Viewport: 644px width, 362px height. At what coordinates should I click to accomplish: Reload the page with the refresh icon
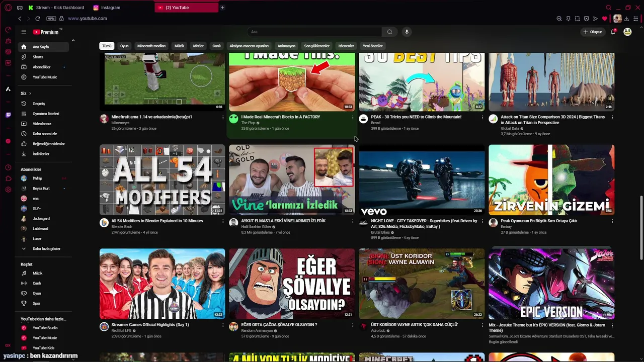[x=38, y=19]
